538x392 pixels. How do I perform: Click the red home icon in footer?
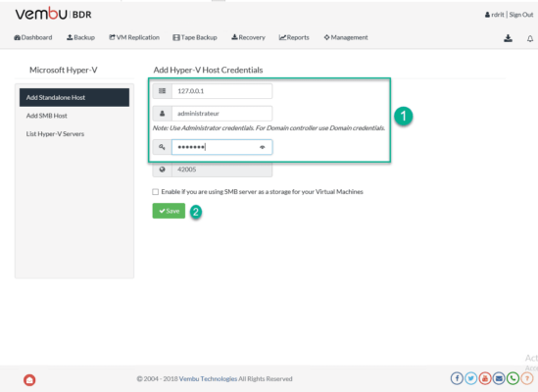(x=29, y=380)
